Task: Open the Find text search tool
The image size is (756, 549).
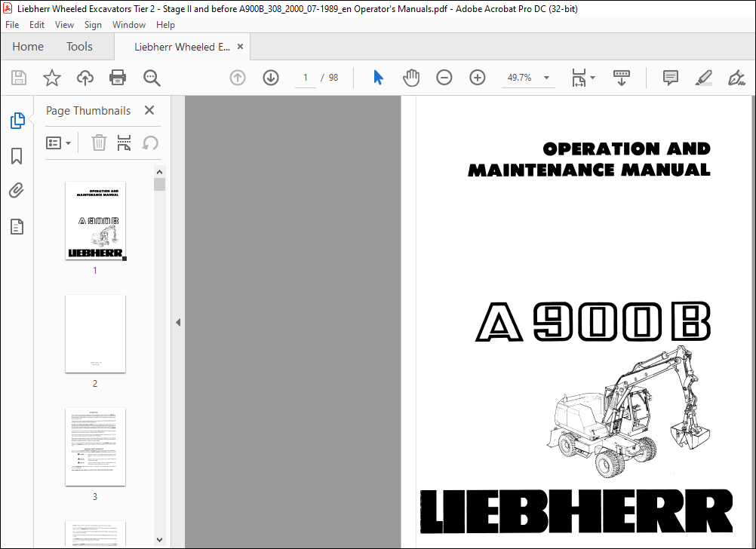Action: tap(152, 78)
